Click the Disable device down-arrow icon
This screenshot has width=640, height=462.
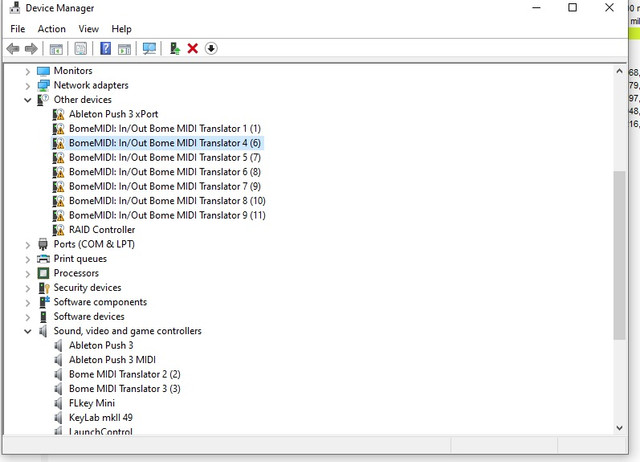pos(211,49)
